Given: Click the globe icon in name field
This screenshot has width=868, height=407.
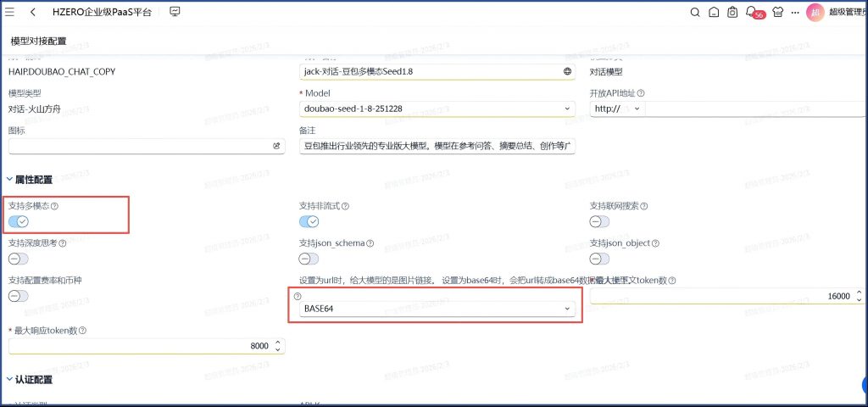Looking at the screenshot, I should click(567, 71).
